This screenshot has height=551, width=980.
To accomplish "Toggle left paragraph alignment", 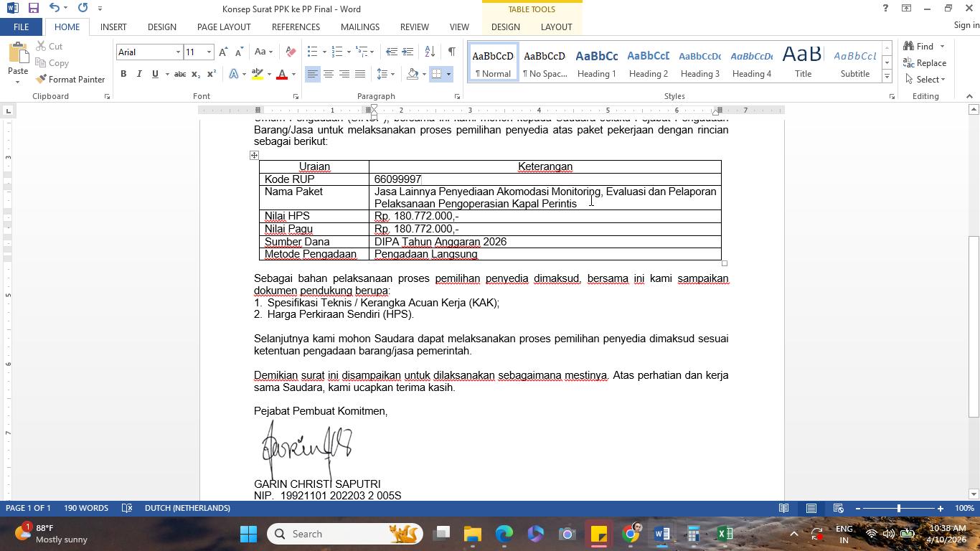I will coord(313,75).
